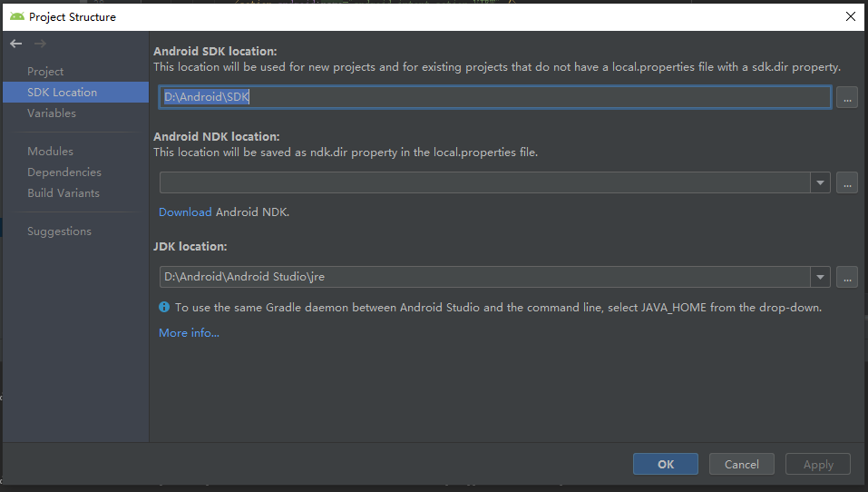The height and width of the screenshot is (492, 868).
Task: Confirm changes with the OK button
Action: pyautogui.click(x=666, y=464)
